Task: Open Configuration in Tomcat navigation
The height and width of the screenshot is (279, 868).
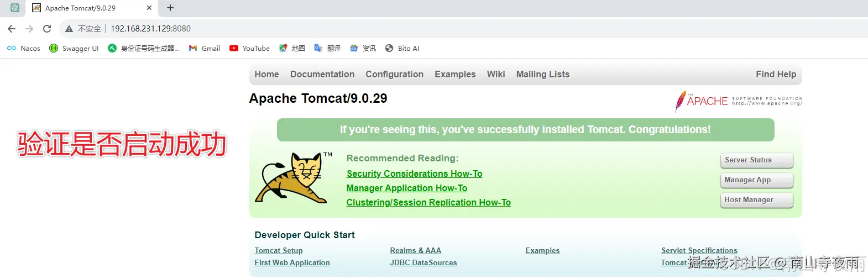Action: pyautogui.click(x=394, y=74)
